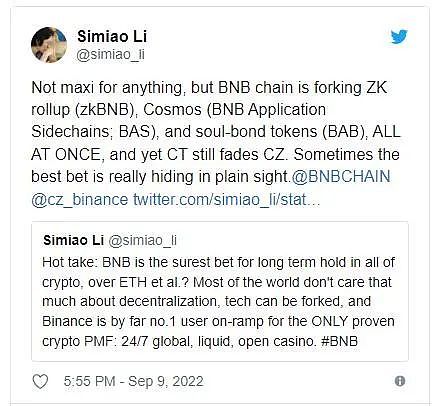
Task: Open the tweet info icon
Action: 400,381
